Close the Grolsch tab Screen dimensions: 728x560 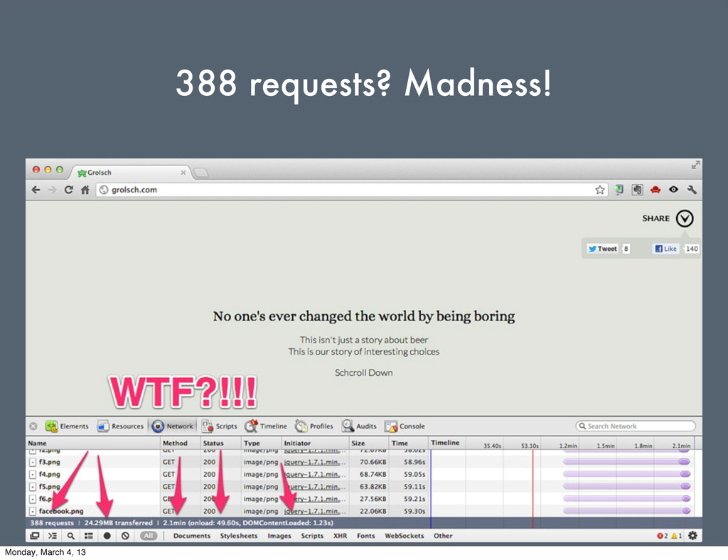183,173
